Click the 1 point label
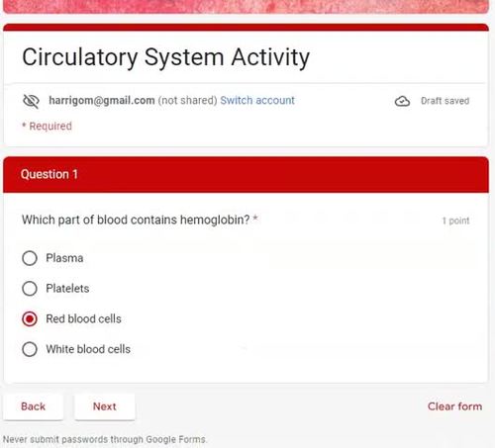This screenshot has width=495, height=448. pos(455,221)
